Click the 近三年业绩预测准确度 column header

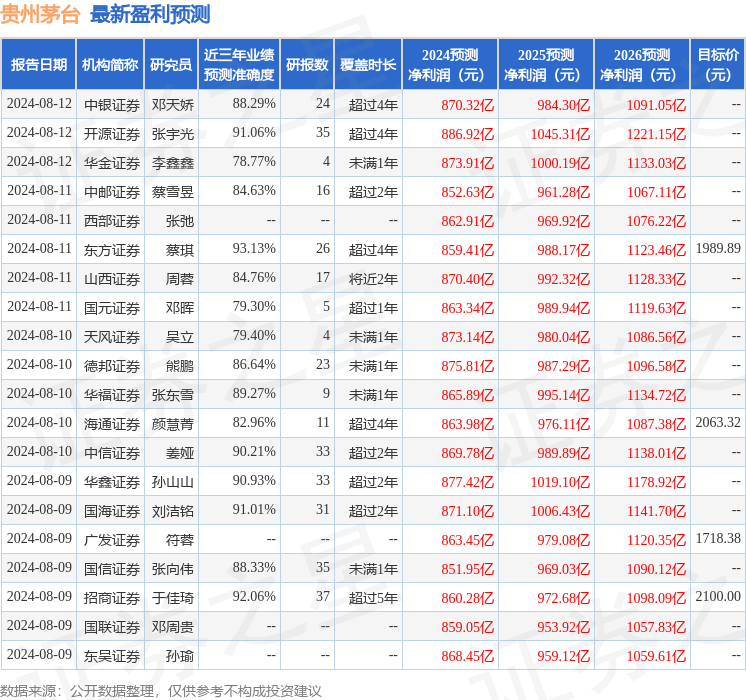click(x=239, y=64)
